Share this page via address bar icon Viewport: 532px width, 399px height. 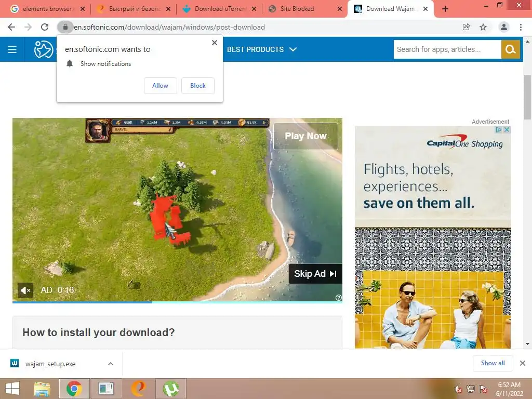pos(466,27)
